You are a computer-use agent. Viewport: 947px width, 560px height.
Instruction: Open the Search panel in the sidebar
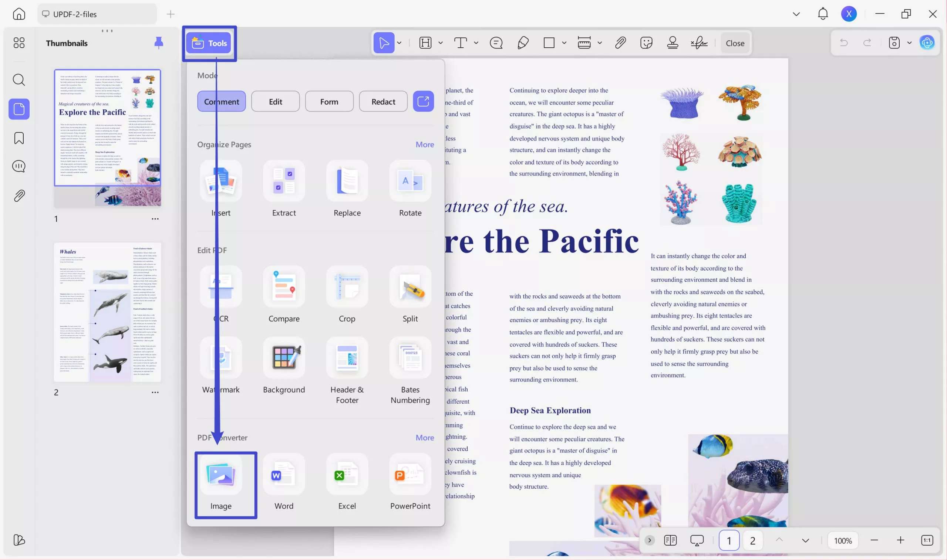[18, 79]
